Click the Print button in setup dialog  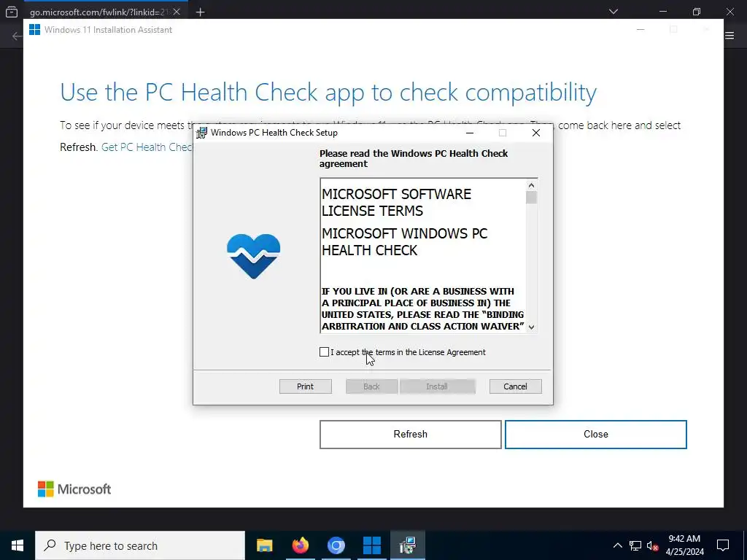(x=306, y=386)
